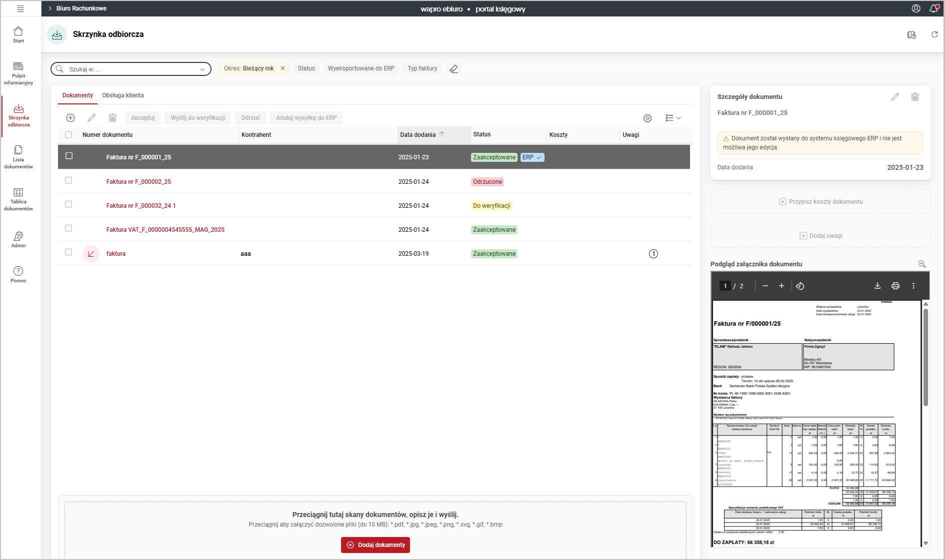This screenshot has width=945, height=560.
Task: Print the PDF attachment
Action: tap(895, 286)
